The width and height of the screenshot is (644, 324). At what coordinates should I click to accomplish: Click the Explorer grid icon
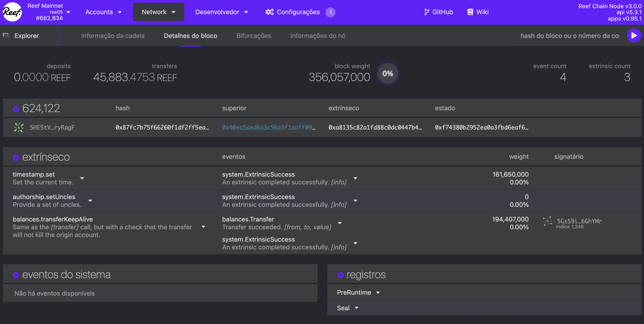pyautogui.click(x=6, y=35)
